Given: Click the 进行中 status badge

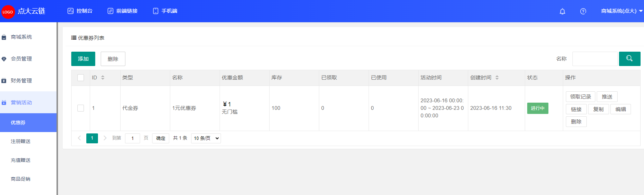Looking at the screenshot, I should [538, 108].
